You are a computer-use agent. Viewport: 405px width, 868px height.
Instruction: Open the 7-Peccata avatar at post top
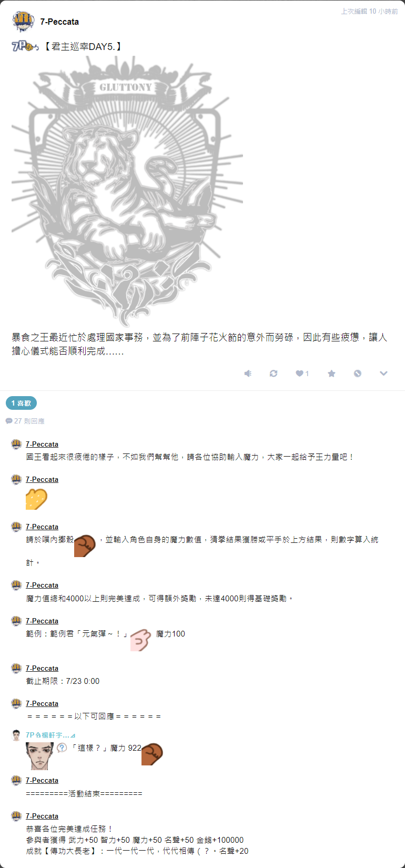point(23,22)
